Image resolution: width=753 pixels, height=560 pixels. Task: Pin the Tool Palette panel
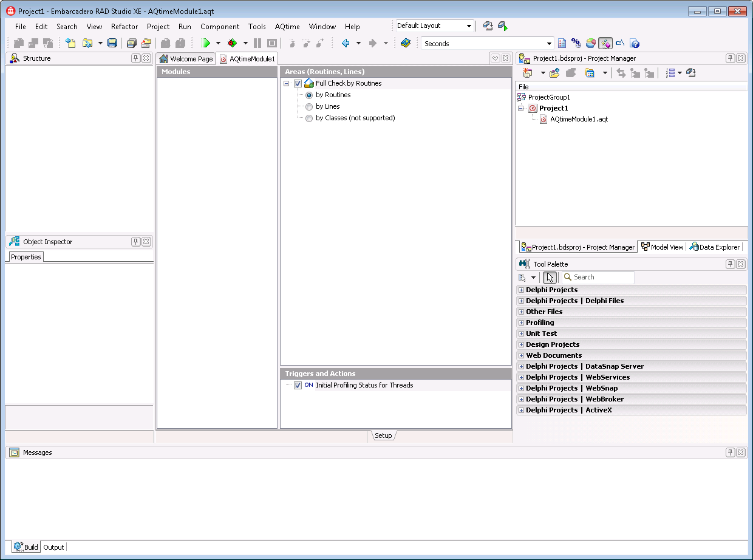click(x=731, y=264)
